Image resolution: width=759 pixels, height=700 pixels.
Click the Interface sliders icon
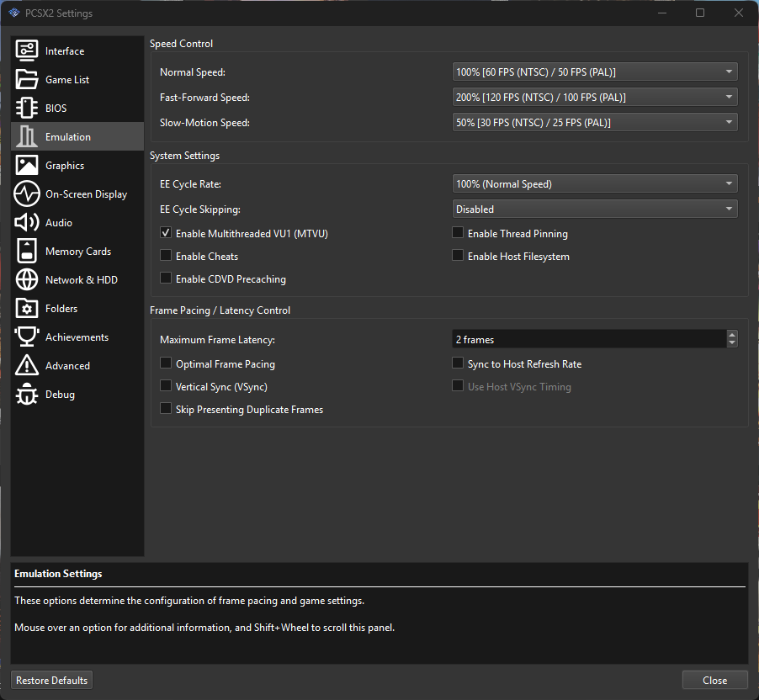(27, 50)
